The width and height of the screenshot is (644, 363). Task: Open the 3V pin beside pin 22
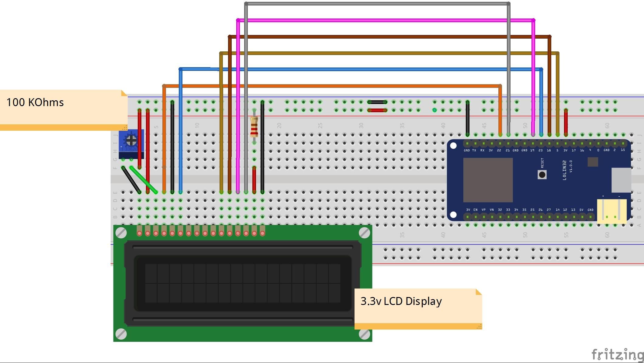(491, 144)
